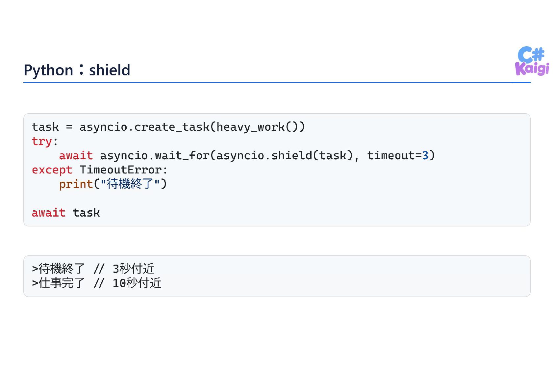
Task: Click the 'Python : shield' slide title
Action: 77,70
